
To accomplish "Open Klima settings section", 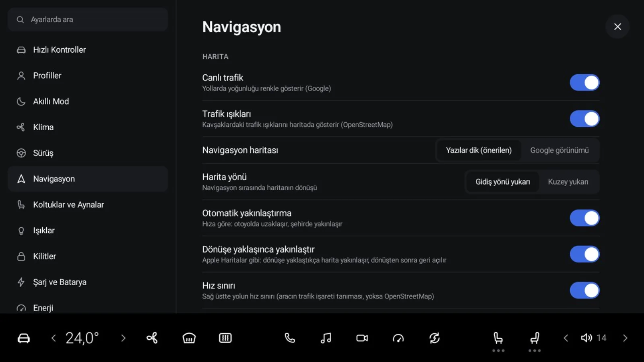I will coord(88,127).
